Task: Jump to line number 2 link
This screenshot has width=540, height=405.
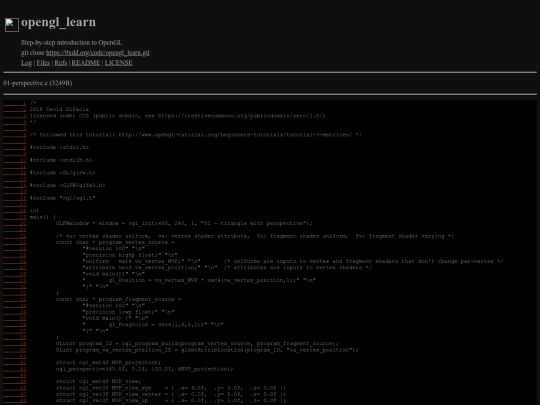Action: (15, 109)
